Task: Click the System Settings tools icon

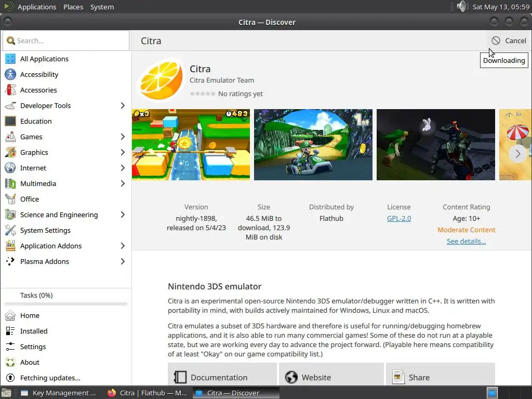Action: coord(10,230)
